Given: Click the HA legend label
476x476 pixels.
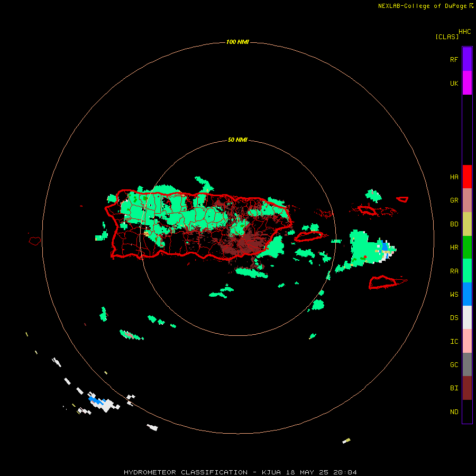Looking at the screenshot, I should (454, 177).
